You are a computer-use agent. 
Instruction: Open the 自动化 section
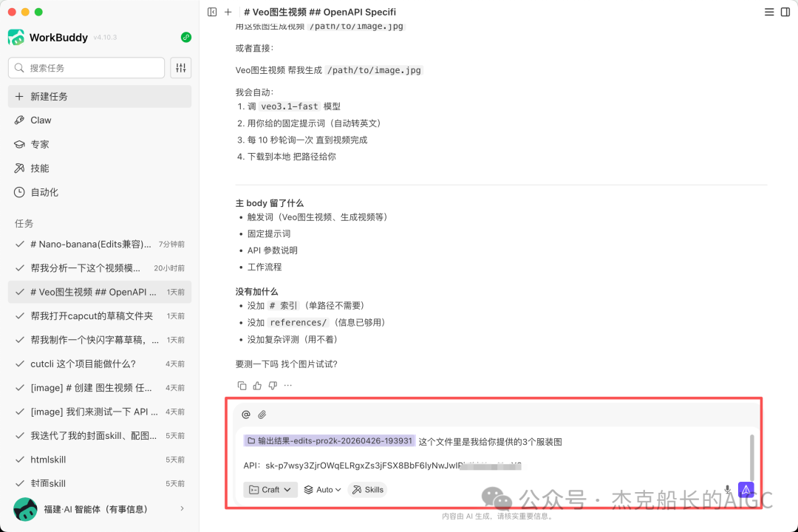tap(100, 192)
